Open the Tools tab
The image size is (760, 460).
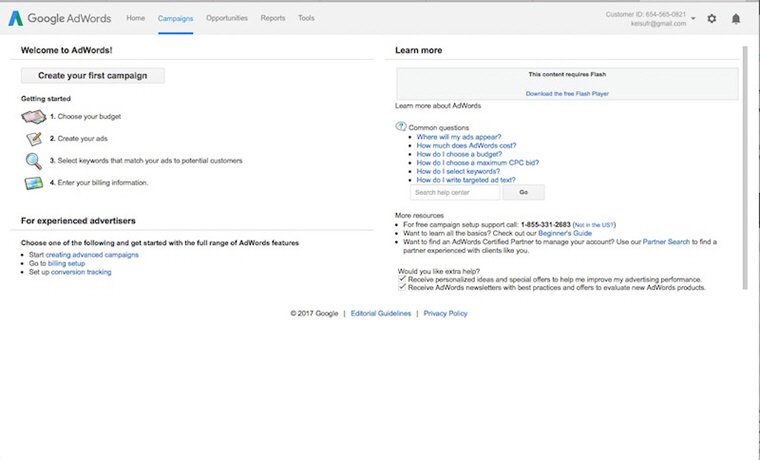pyautogui.click(x=306, y=18)
